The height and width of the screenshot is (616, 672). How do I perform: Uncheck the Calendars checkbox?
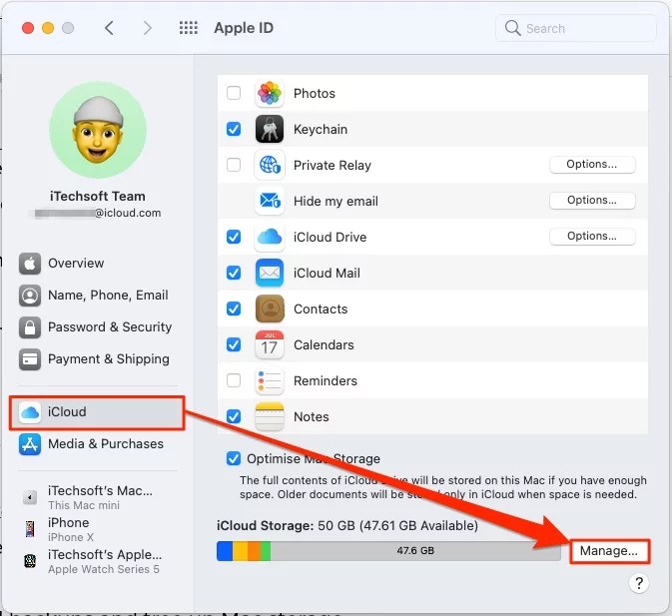click(x=234, y=344)
